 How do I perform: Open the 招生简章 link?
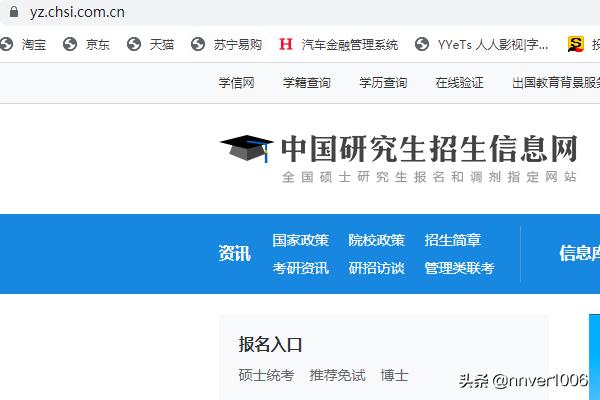(453, 240)
